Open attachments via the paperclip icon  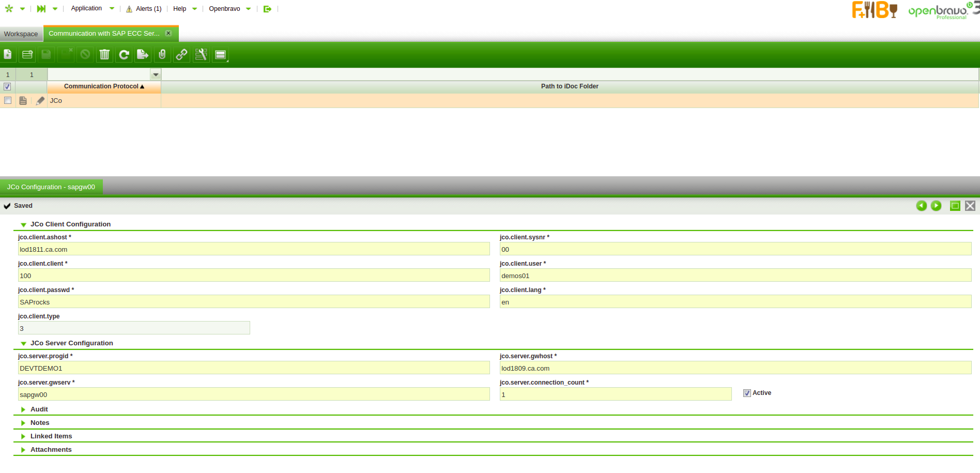point(162,54)
